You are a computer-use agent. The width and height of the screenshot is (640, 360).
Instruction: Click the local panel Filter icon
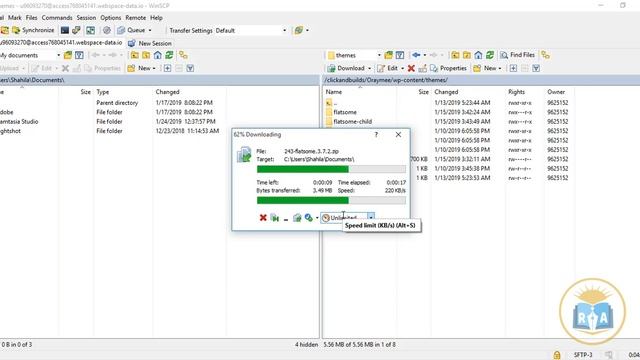79,55
